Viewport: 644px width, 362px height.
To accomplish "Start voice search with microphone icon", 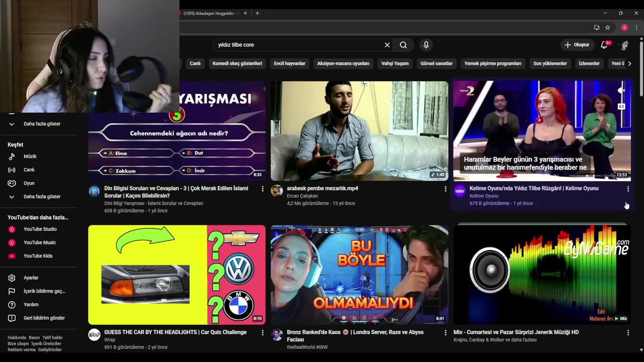I will point(426,45).
